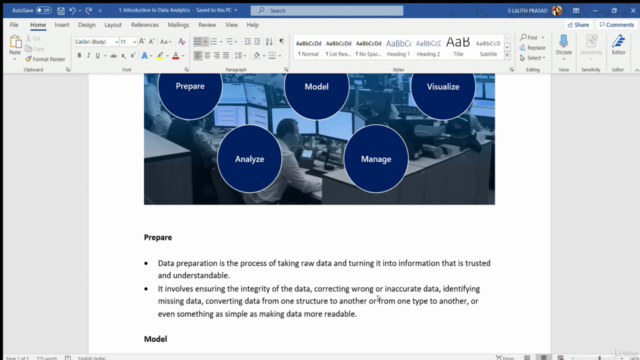Click the Find button
640x360 pixels.
tap(529, 38)
